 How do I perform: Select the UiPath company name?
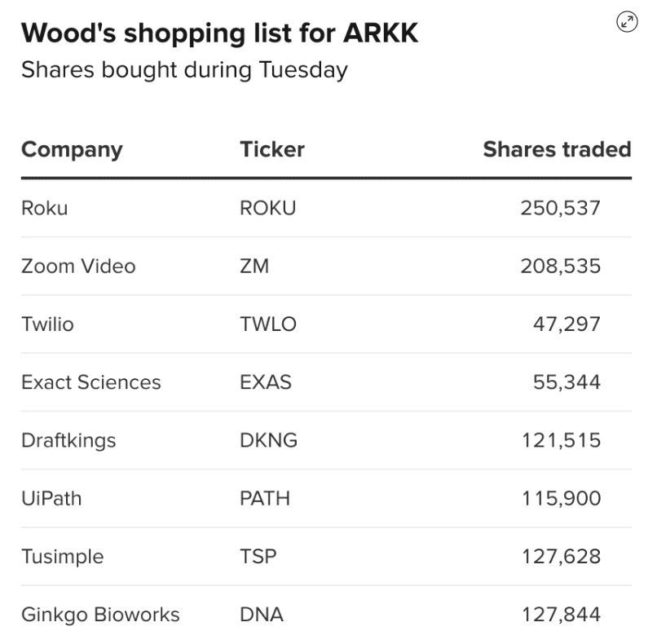[x=51, y=499]
